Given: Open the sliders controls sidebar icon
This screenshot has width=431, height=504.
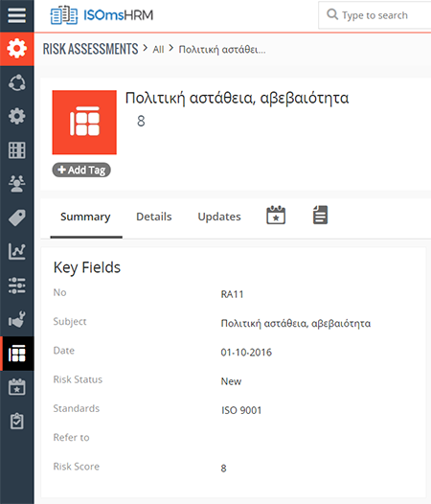Looking at the screenshot, I should (16, 286).
